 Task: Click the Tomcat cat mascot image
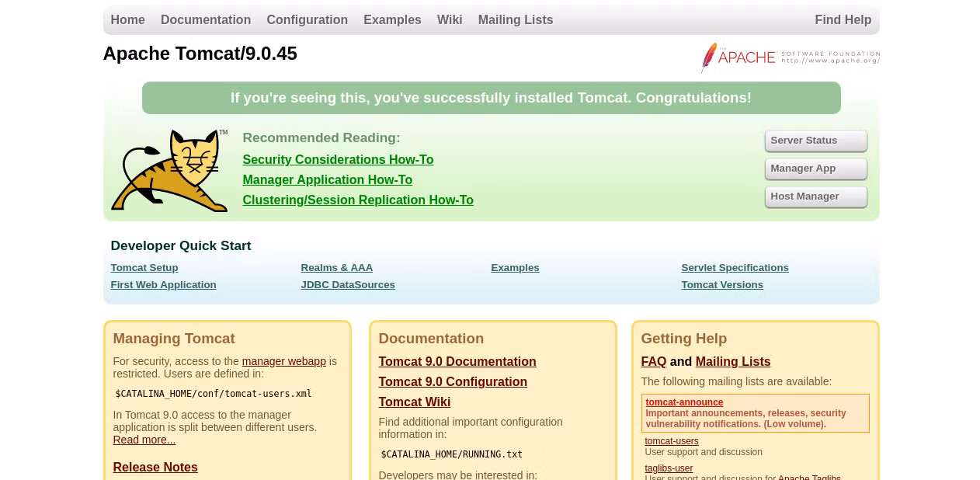pyautogui.click(x=169, y=171)
